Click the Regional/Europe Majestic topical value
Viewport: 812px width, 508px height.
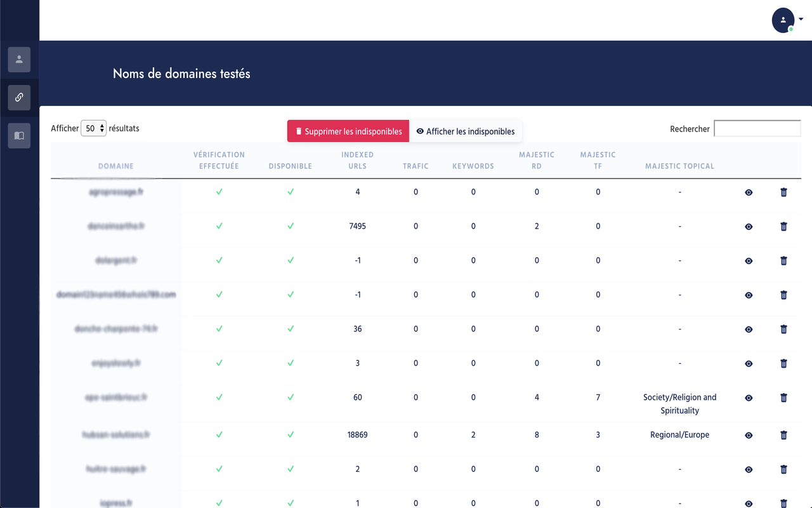pyautogui.click(x=679, y=435)
